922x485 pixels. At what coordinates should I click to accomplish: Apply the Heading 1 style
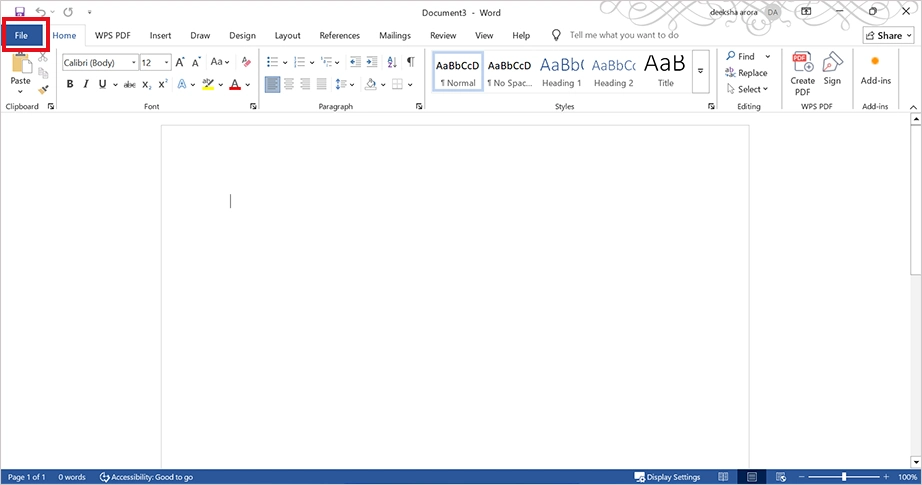[562, 71]
